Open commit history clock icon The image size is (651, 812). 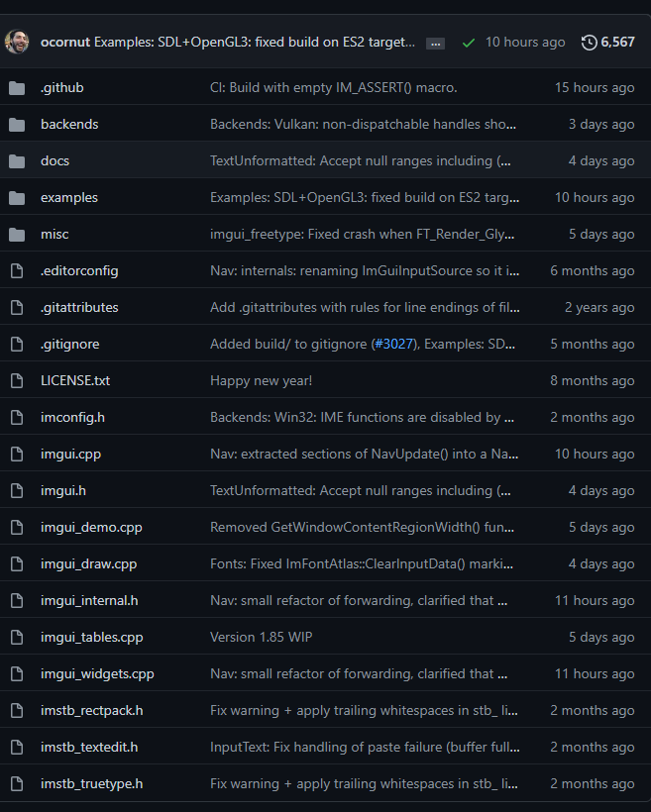(x=589, y=43)
